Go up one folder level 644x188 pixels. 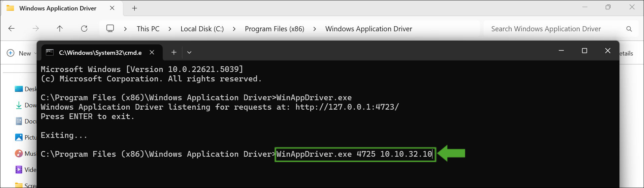[60, 29]
